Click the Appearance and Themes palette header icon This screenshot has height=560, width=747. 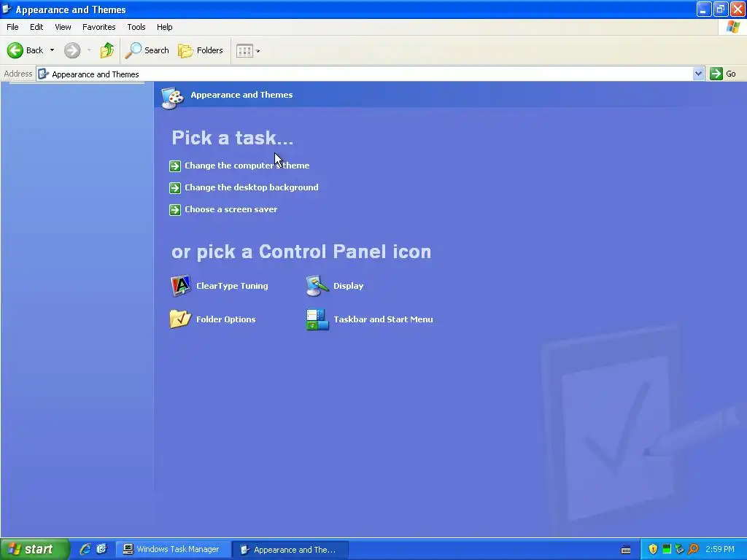coord(172,98)
